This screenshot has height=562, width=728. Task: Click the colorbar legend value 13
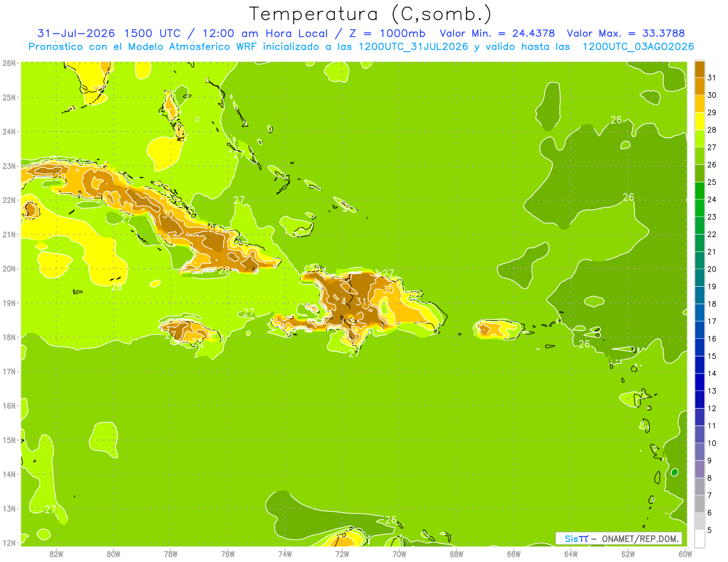(712, 391)
